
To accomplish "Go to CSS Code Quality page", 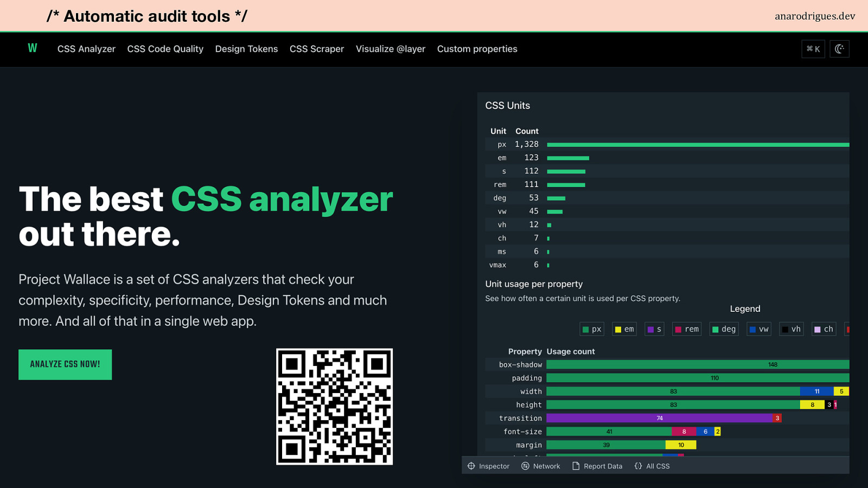I will (165, 49).
